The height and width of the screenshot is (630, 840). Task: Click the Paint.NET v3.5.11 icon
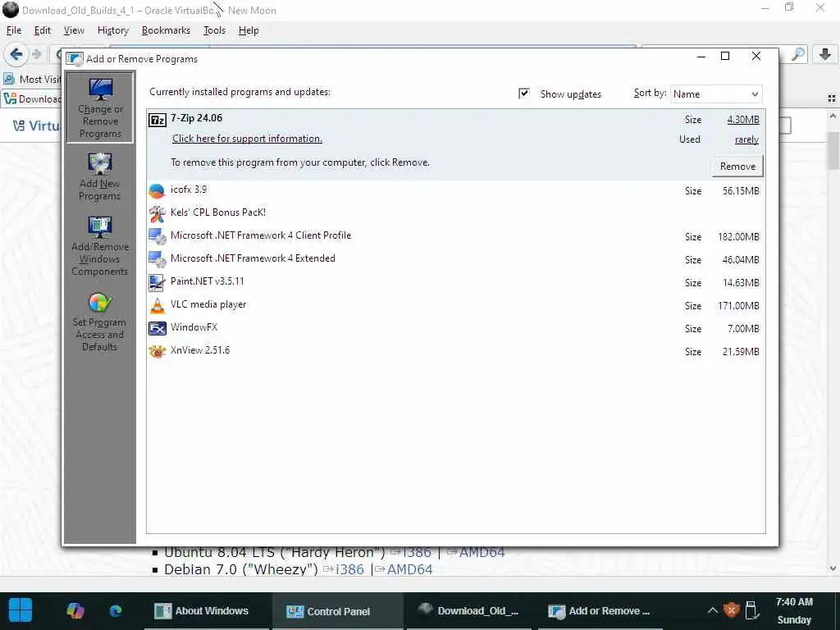[x=157, y=282]
